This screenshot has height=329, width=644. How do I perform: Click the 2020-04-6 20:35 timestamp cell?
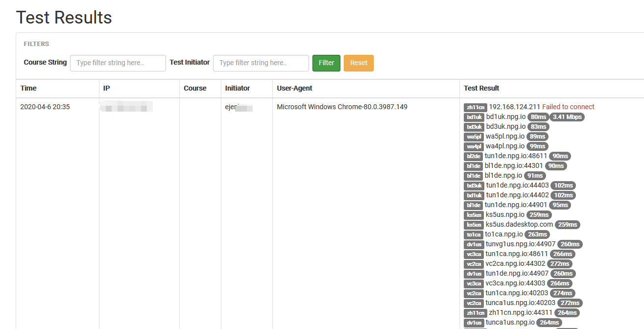pyautogui.click(x=45, y=107)
